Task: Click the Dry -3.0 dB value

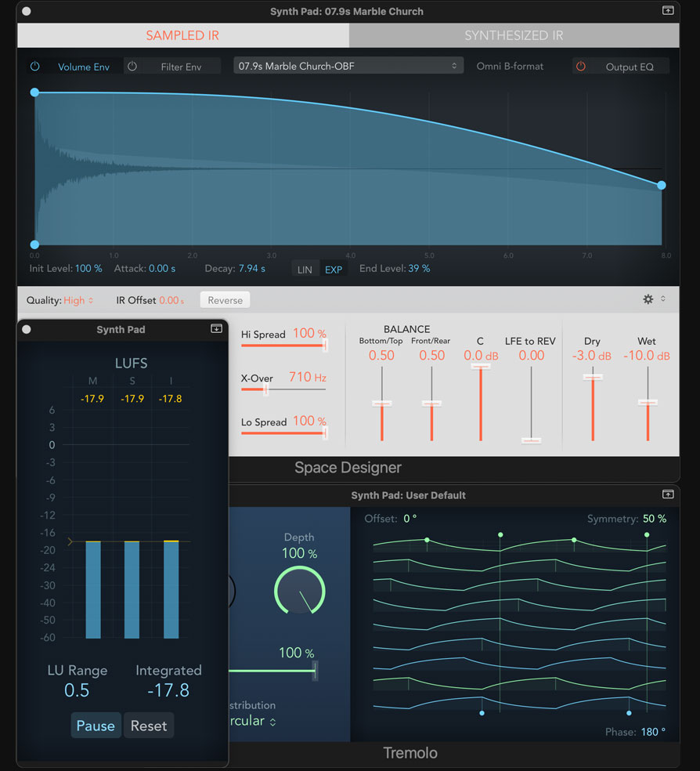Action: click(x=592, y=356)
